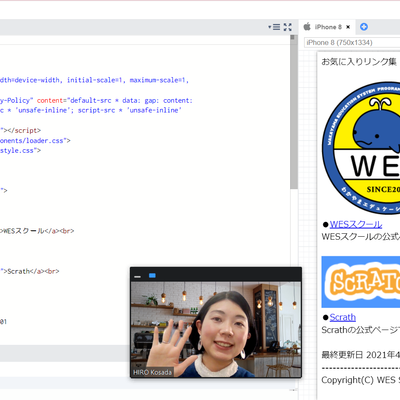Screen dimensions: 400x400
Task: Click the minimize bar in the video call window
Action: point(137,276)
